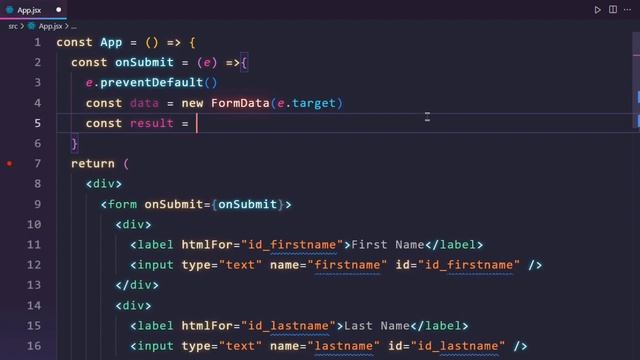The width and height of the screenshot is (640, 360).
Task: Click the opening div tag on line 8
Action: [104, 184]
